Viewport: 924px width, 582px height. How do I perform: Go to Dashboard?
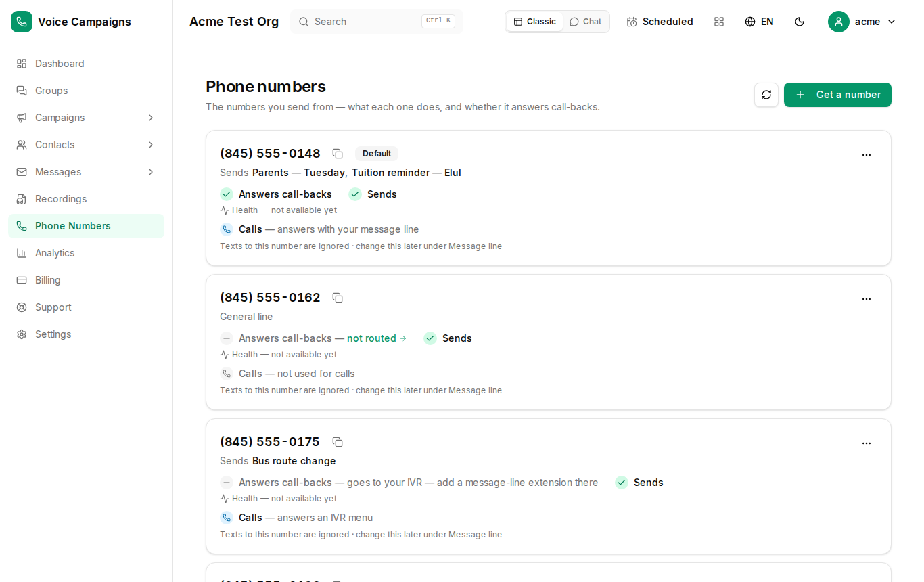coord(86,64)
